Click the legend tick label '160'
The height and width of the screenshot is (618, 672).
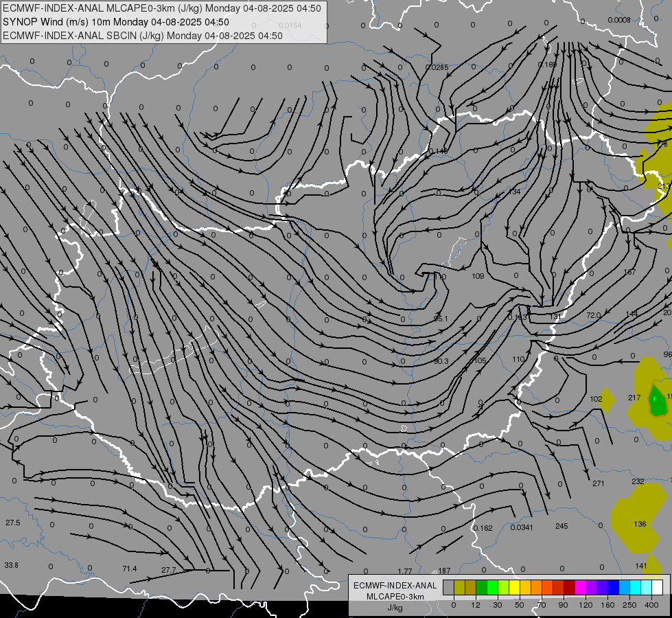(607, 605)
